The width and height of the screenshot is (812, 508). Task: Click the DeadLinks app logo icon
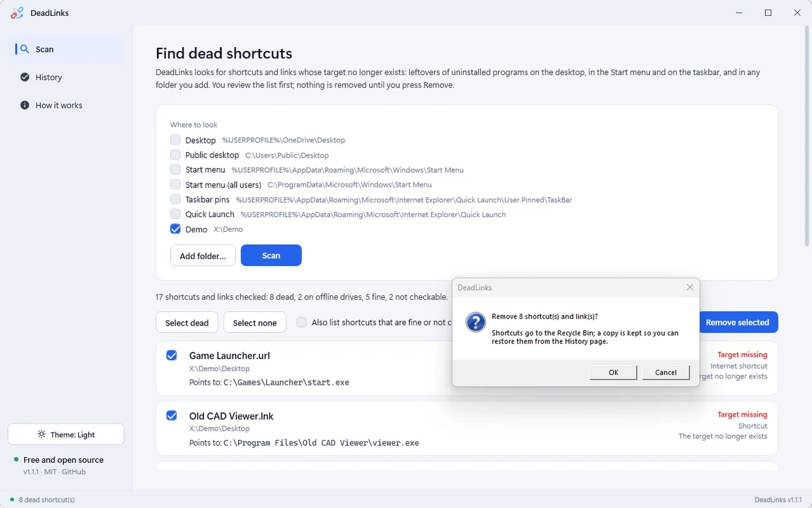click(x=17, y=13)
